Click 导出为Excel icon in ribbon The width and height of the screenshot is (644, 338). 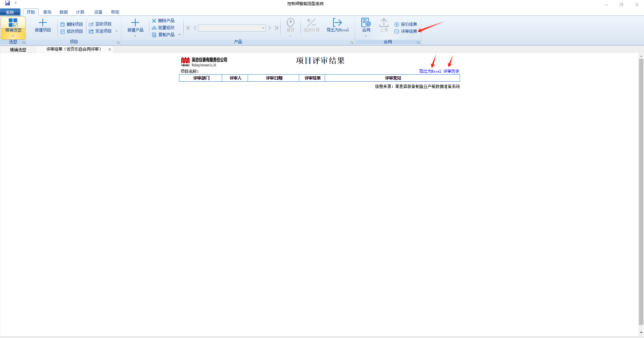tap(337, 23)
